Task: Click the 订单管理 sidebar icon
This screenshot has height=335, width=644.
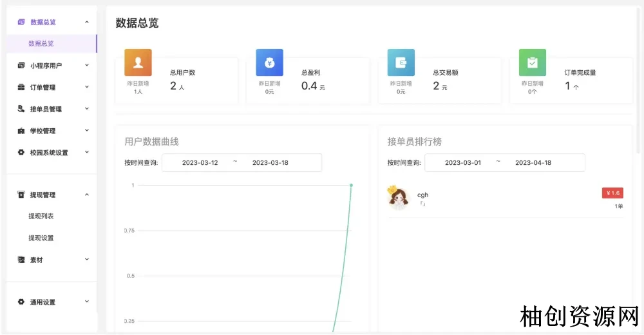Action: click(x=21, y=87)
